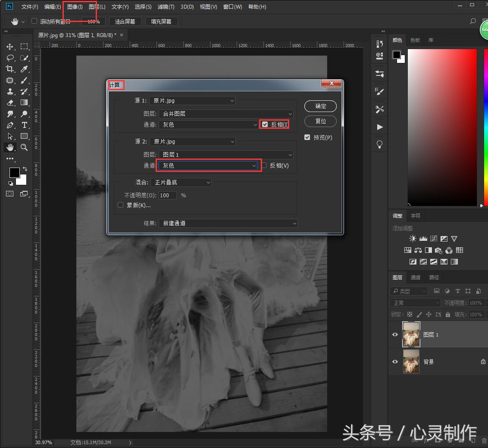Click the foreground color swatch in toolbar
Screen dimensions: 488x448
coord(14,172)
